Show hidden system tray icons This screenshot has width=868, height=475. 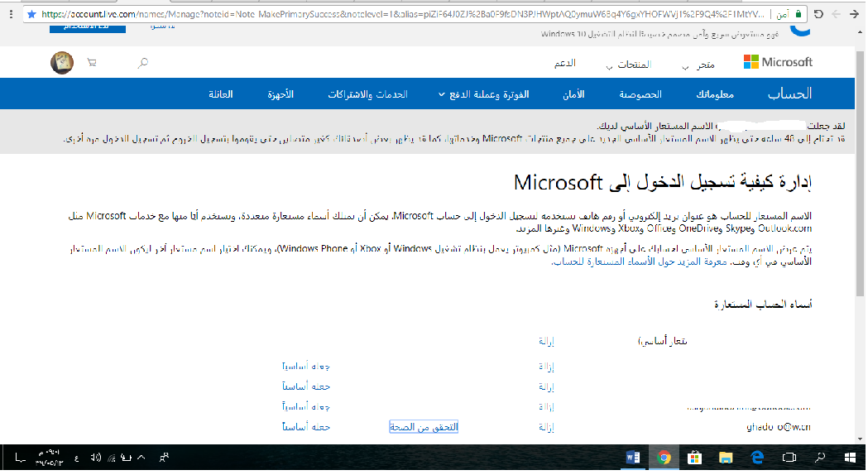pos(141,458)
